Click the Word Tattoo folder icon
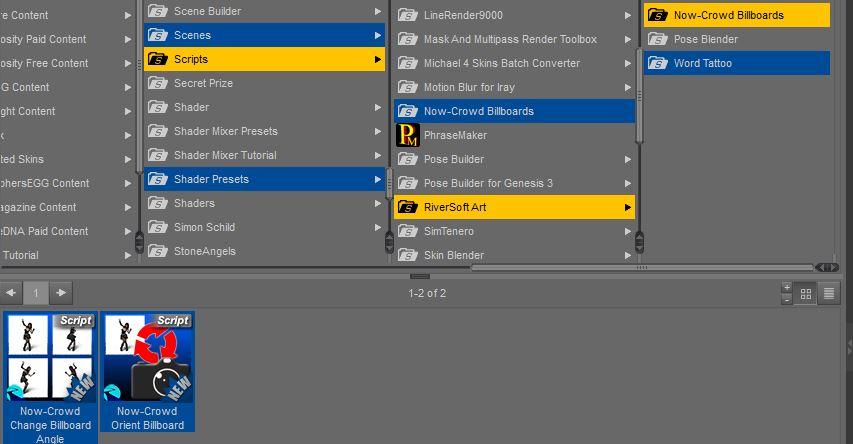The height and width of the screenshot is (444, 853). [657, 63]
